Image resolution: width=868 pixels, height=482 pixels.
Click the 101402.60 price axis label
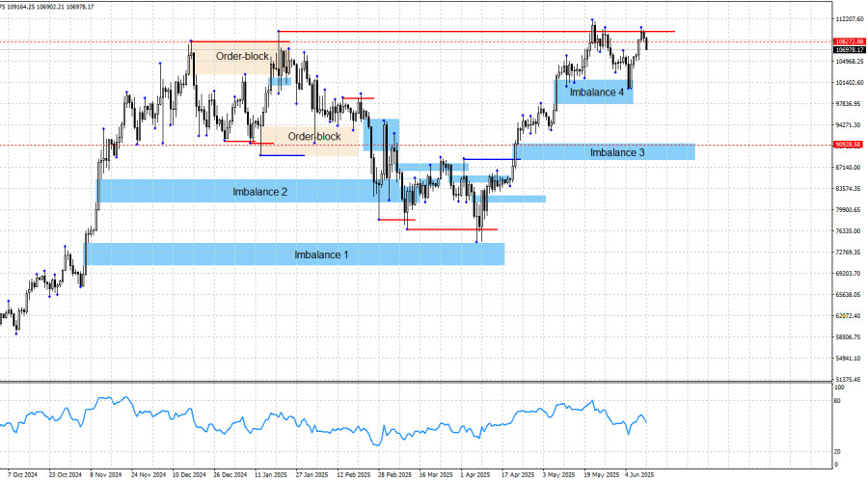coord(849,83)
